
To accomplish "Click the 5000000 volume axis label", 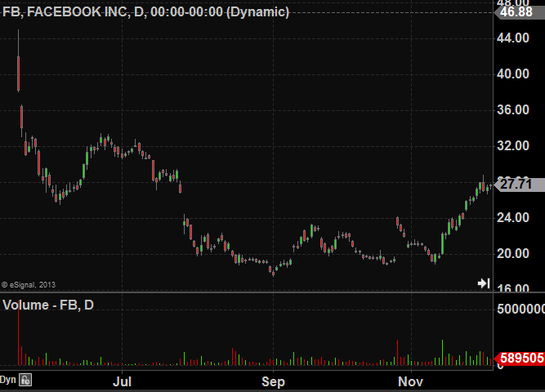I will (520, 309).
